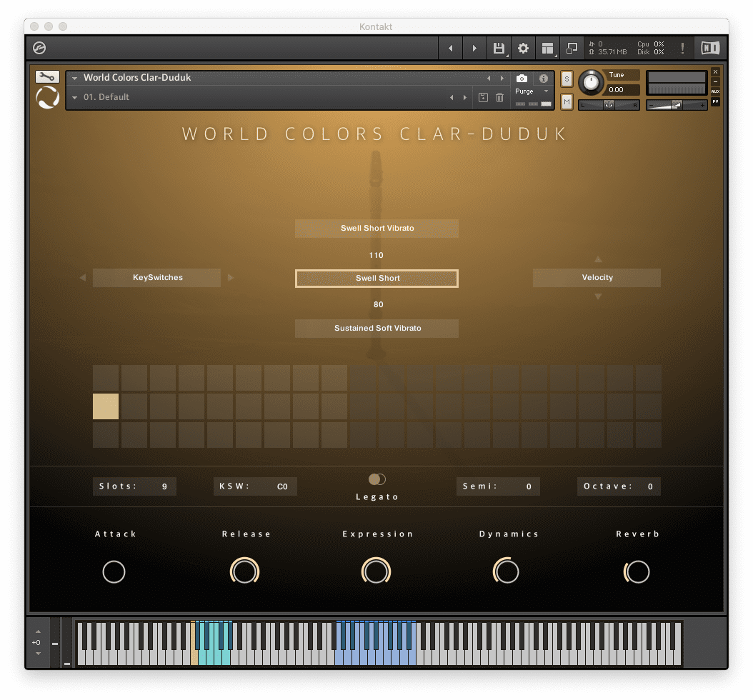Show instrument info with the i icon
The image size is (753, 700).
click(x=543, y=79)
